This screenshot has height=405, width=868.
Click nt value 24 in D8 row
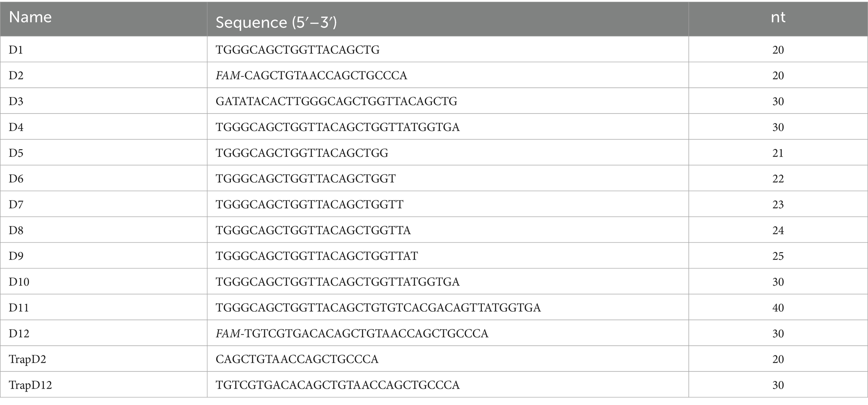pos(778,230)
